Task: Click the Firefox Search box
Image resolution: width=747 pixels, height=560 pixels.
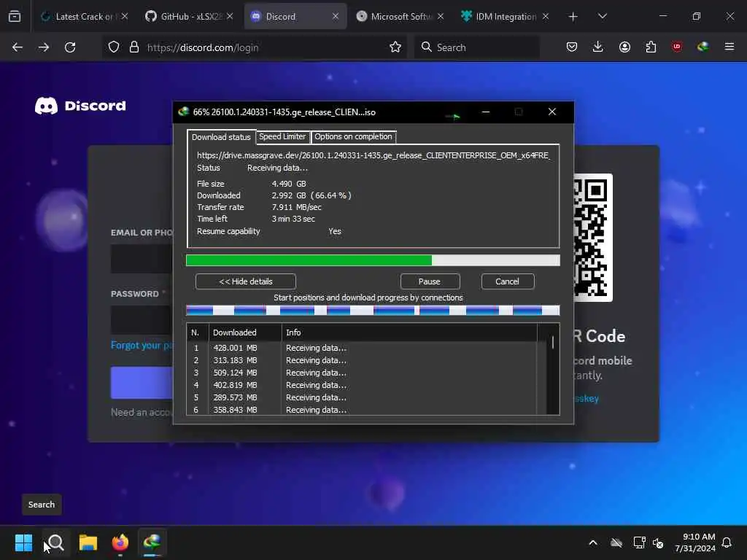Action: 477,47
